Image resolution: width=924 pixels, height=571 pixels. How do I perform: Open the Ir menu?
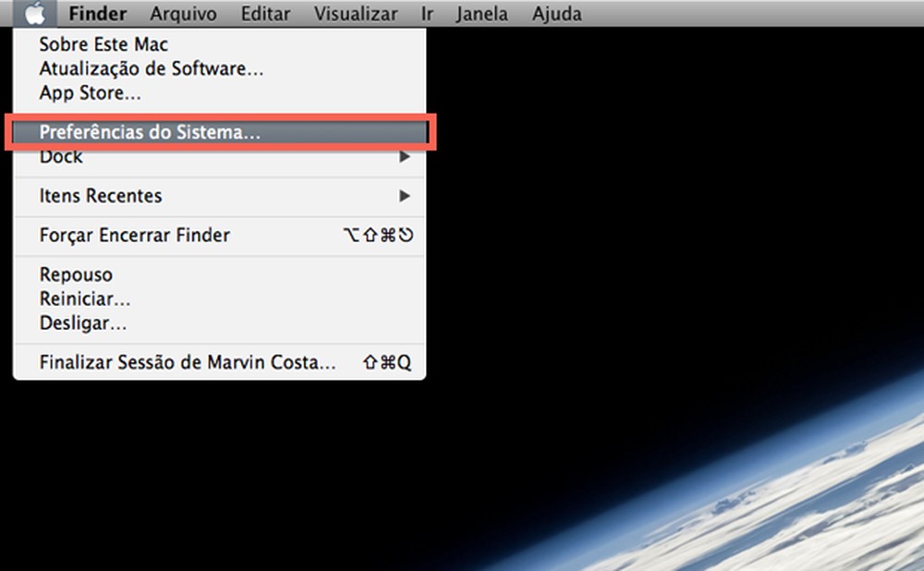[426, 13]
